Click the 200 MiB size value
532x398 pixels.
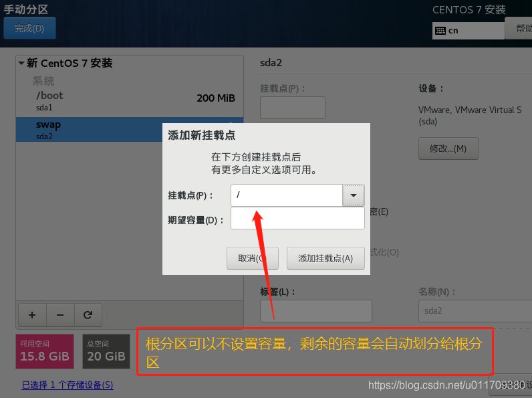click(x=216, y=98)
